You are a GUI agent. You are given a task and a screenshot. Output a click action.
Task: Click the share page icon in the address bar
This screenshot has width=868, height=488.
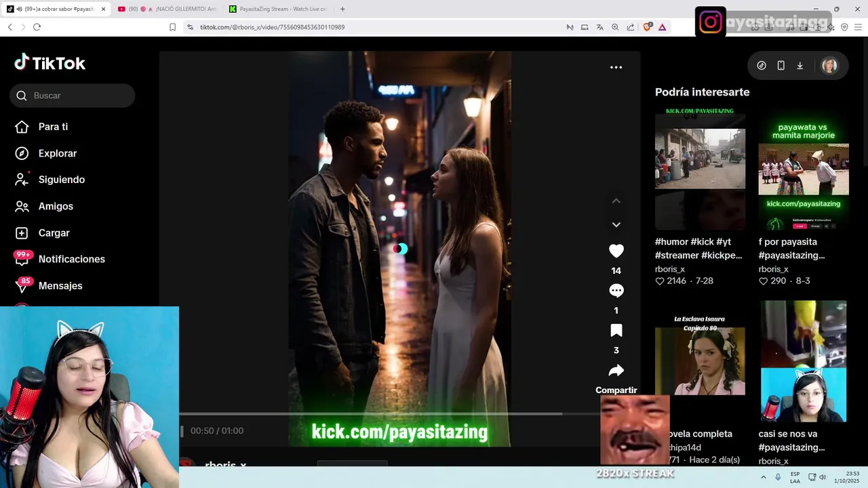[631, 27]
